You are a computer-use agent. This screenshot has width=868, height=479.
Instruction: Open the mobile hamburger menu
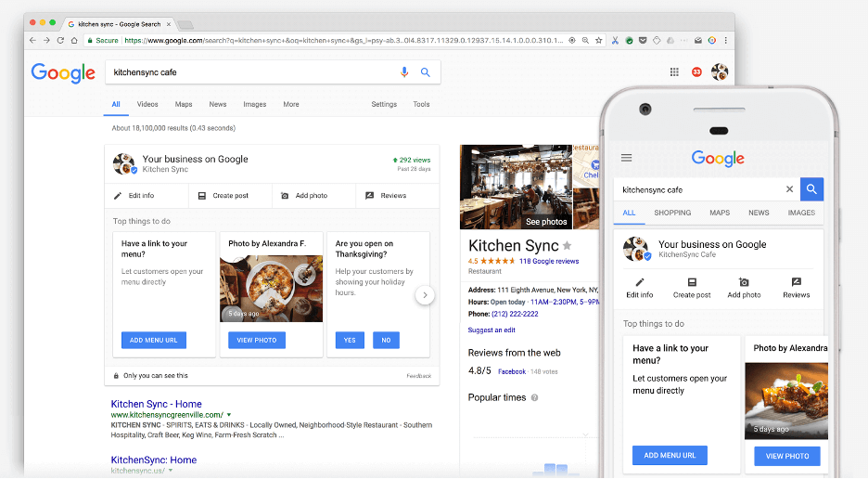point(626,158)
